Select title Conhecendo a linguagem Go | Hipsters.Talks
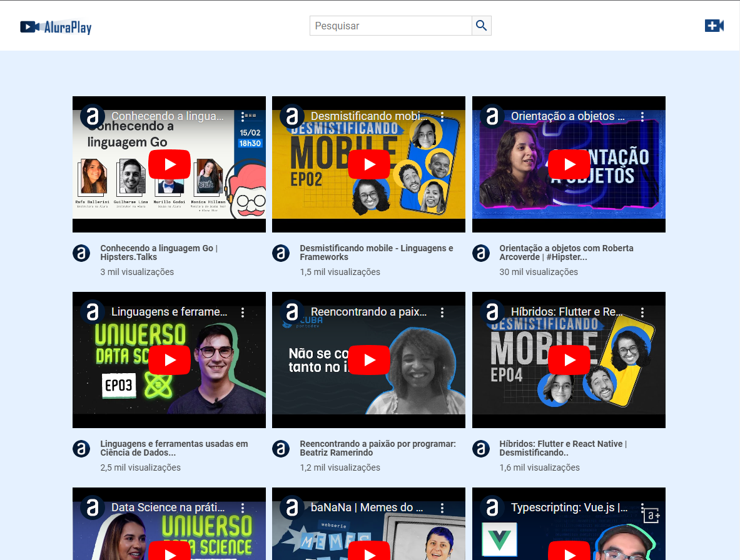The image size is (740, 560). [x=159, y=252]
